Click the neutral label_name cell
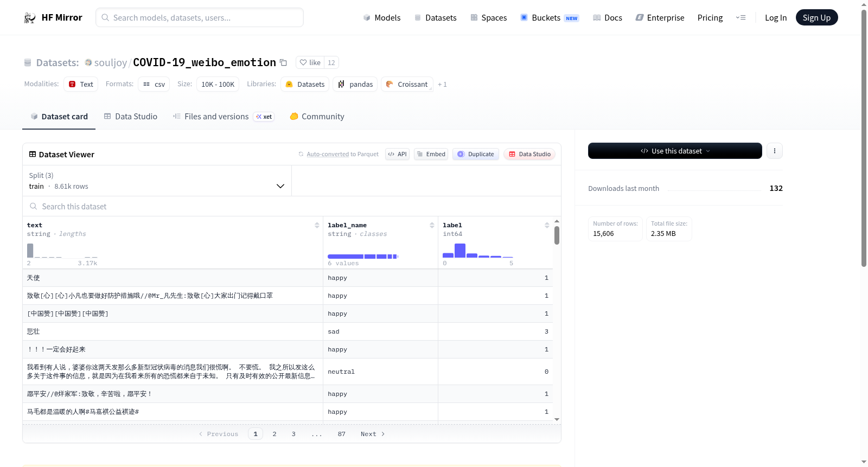Viewport: 868px width, 467px height. click(x=380, y=372)
